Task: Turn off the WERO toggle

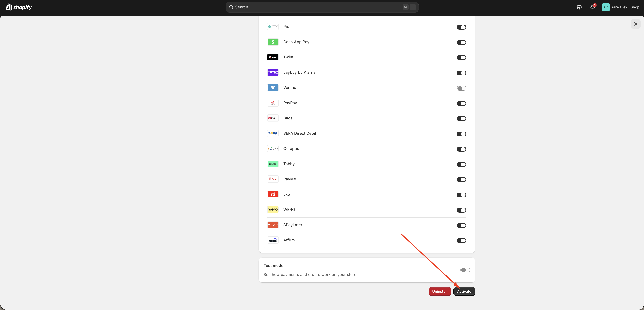Action: (x=461, y=210)
